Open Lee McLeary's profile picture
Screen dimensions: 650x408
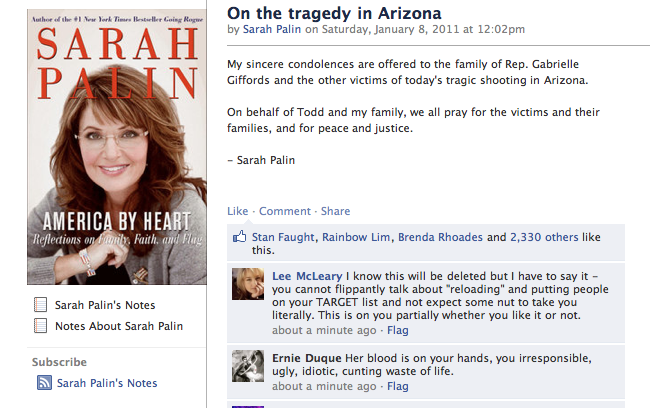click(248, 284)
